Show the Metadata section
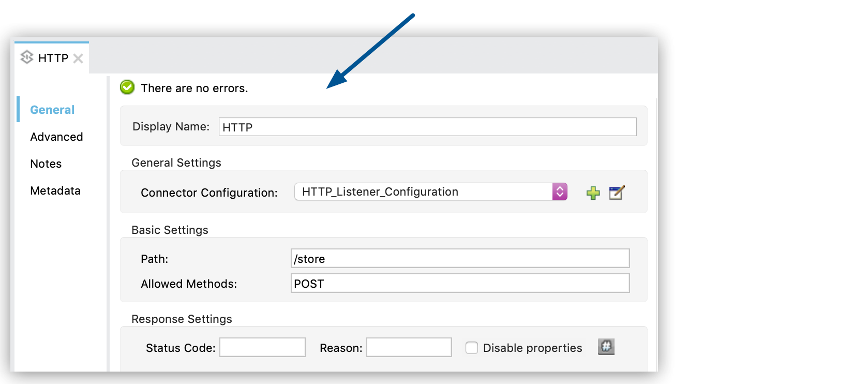Screen dimensions: 868x384 55,190
